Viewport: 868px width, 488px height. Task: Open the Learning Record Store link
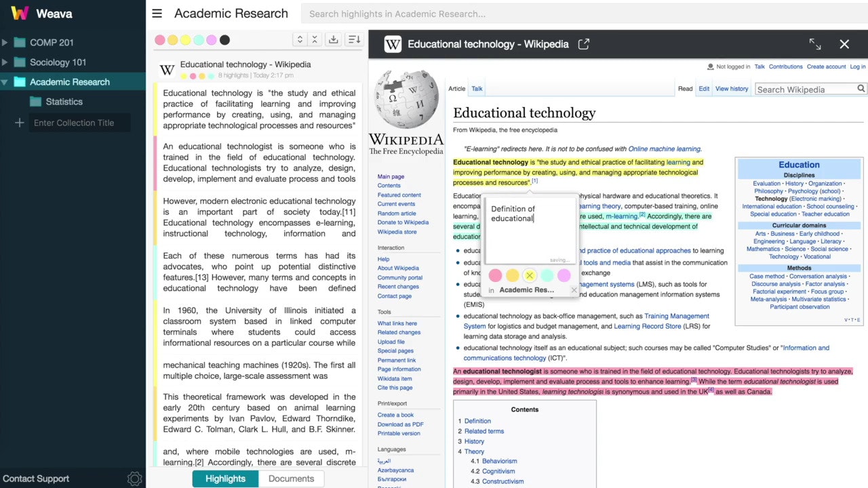tap(648, 327)
